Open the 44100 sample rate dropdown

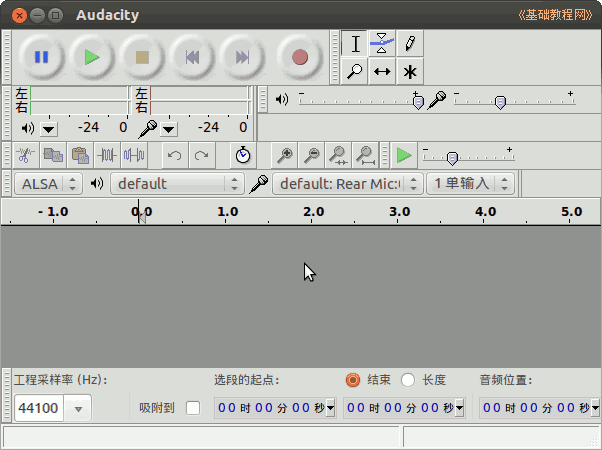tap(77, 408)
